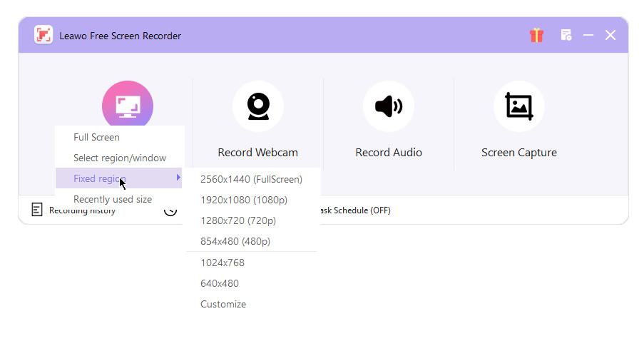Click the Screen Capture crop icon
Screen dimensions: 644x356
tap(518, 106)
